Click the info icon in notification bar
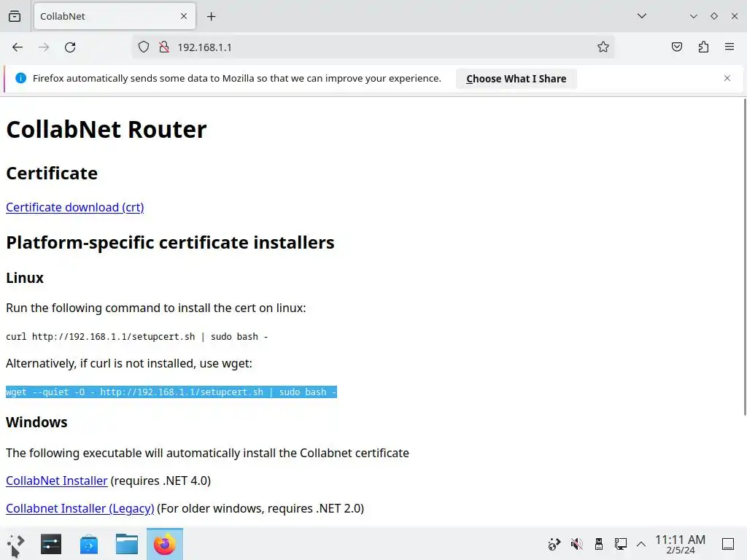This screenshot has height=560, width=747. coord(20,78)
